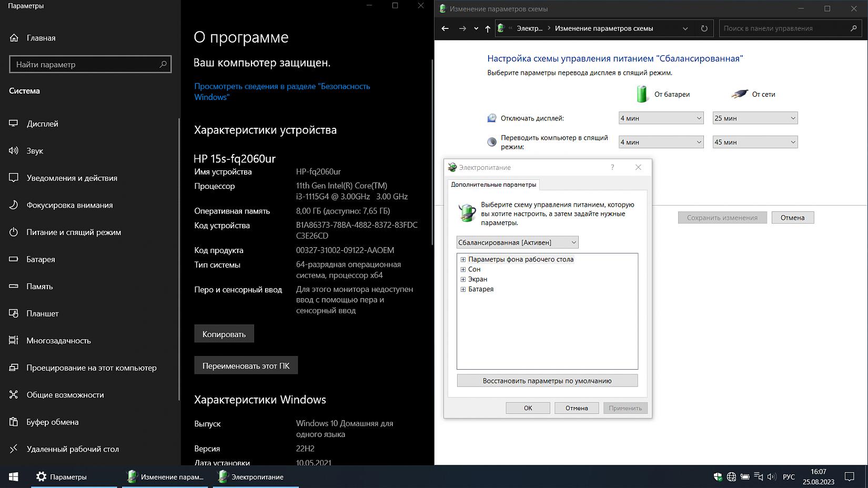Open the network tray icon

click(731, 477)
